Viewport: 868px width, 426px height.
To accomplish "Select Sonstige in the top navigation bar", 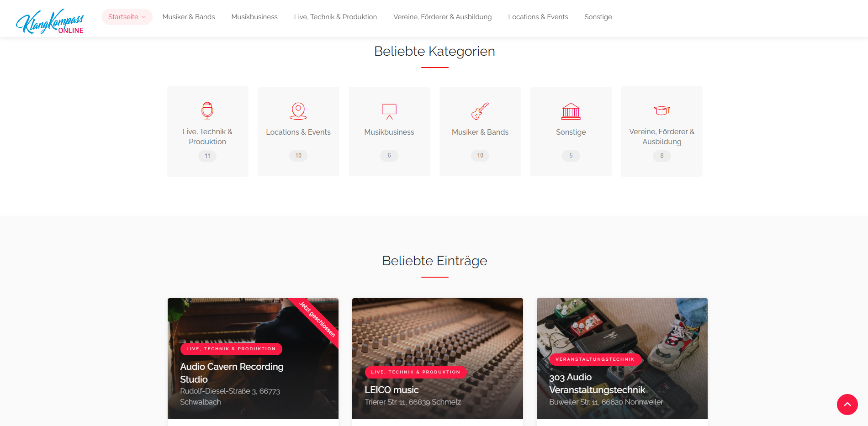I will [x=598, y=17].
